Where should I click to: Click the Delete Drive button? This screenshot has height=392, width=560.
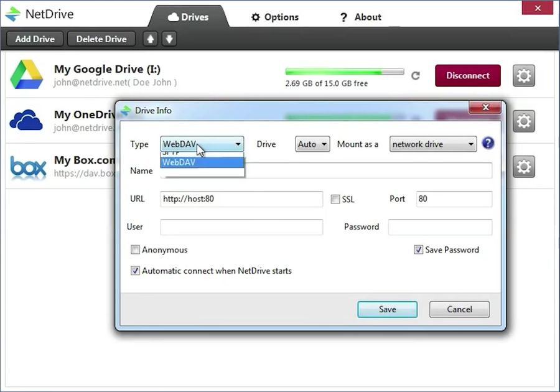pyautogui.click(x=101, y=39)
